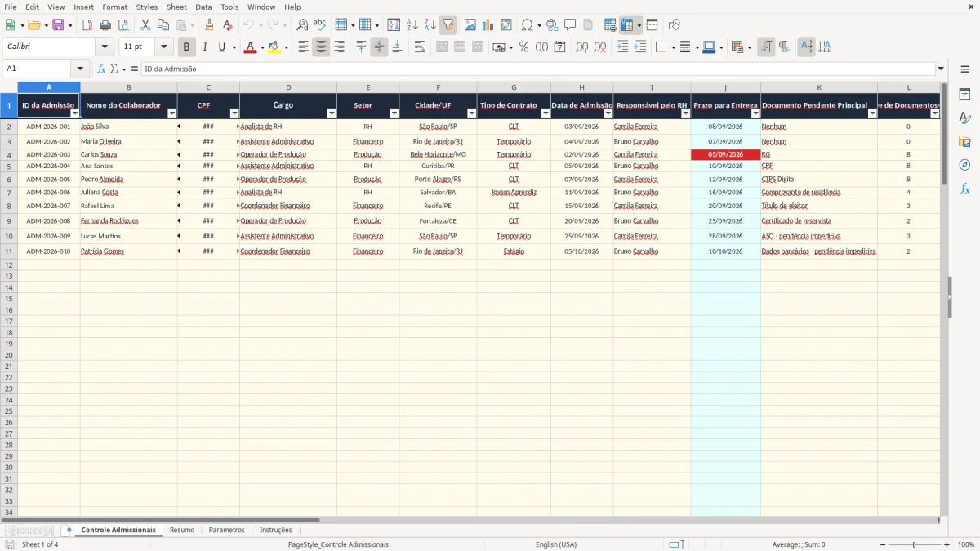Viewport: 980px width, 551px height.
Task: Clear direct formatting
Action: click(x=228, y=25)
